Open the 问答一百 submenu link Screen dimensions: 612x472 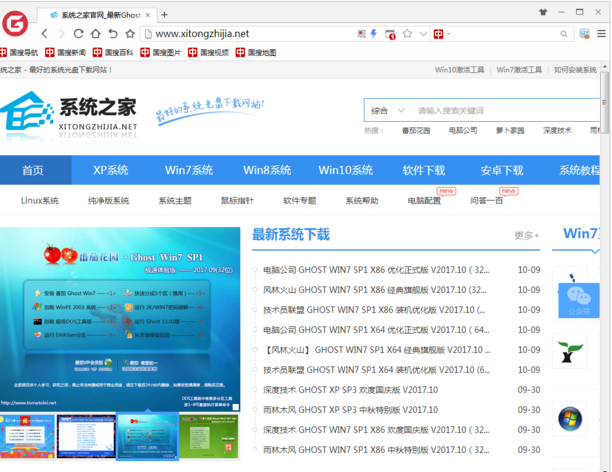(486, 201)
